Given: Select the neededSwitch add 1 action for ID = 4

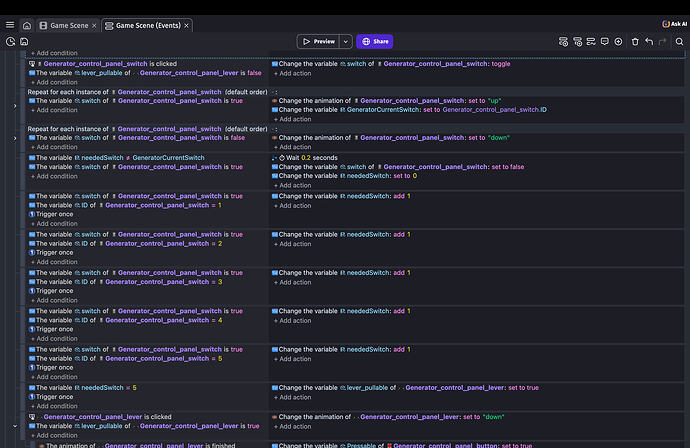Looking at the screenshot, I should pyautogui.click(x=341, y=311).
